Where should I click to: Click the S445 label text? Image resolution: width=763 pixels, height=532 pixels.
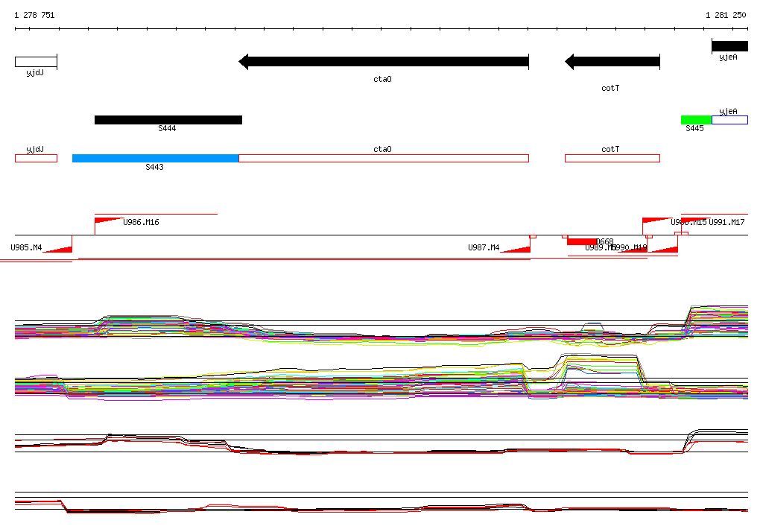694,128
